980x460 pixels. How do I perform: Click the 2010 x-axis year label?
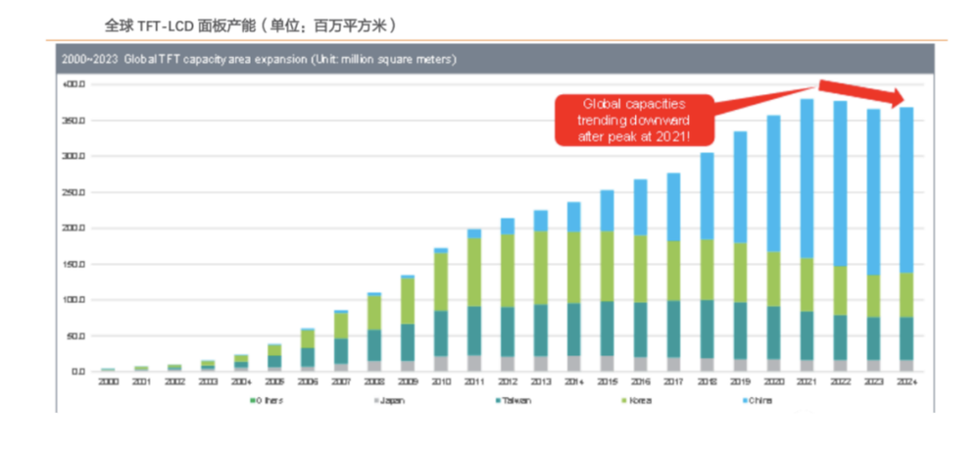440,382
